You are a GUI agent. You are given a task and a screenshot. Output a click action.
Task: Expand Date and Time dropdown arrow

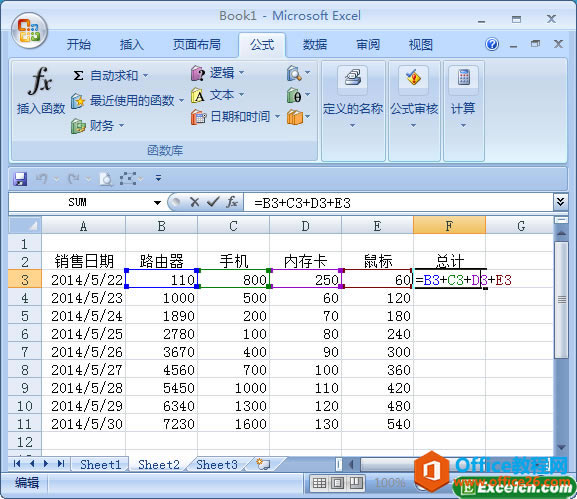[277, 117]
